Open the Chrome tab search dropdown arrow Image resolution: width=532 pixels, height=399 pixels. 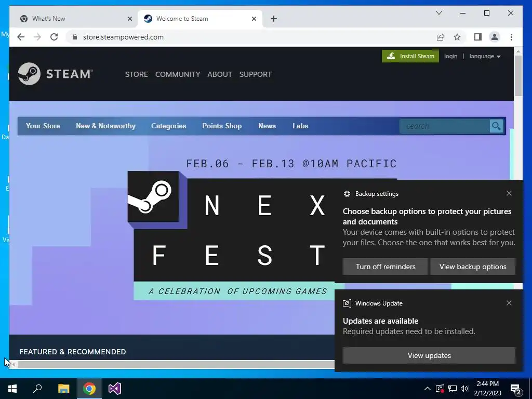click(x=438, y=13)
